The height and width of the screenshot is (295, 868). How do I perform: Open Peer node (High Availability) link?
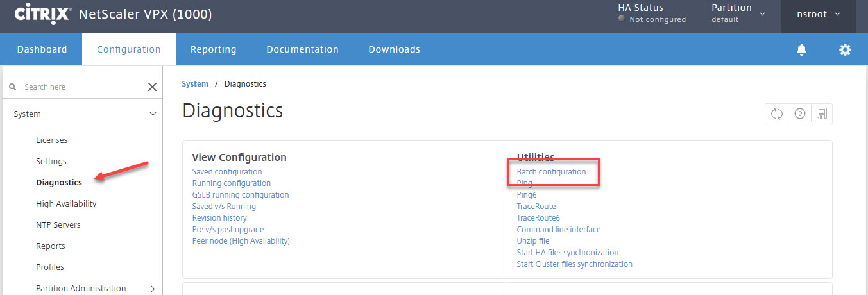pos(241,241)
